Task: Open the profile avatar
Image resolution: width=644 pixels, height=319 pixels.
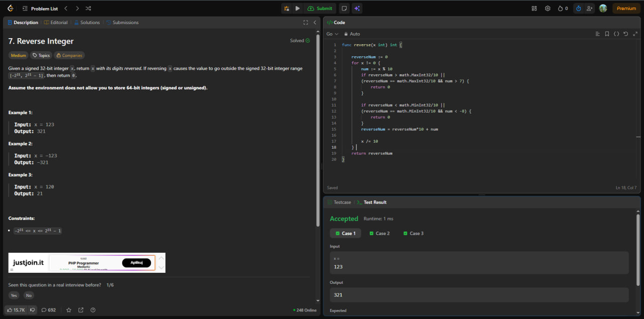Action: click(603, 9)
